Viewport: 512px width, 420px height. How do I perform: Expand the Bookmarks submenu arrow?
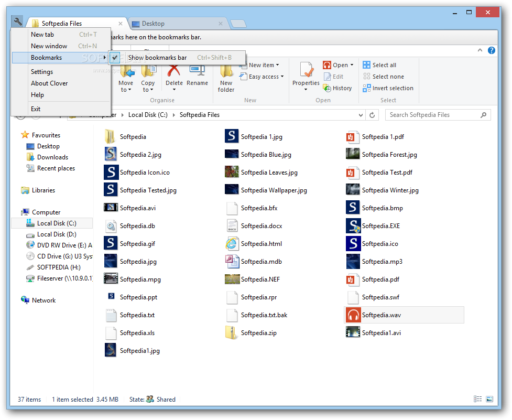pos(104,58)
